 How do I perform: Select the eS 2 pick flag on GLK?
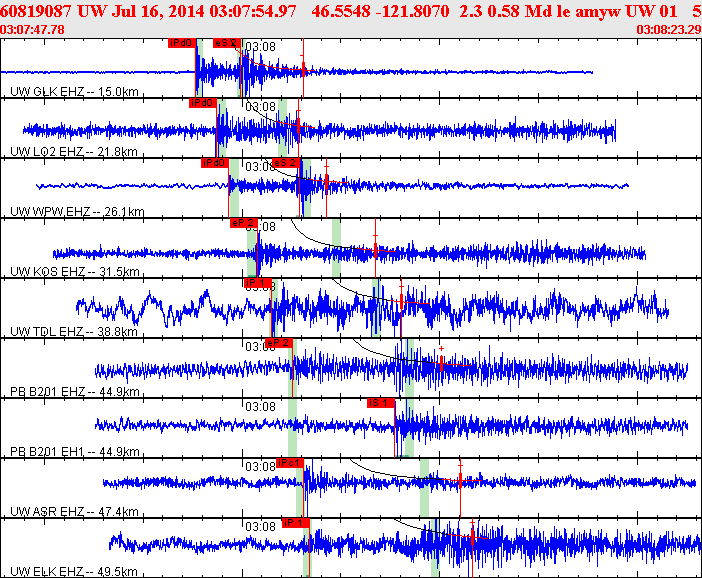227,43
